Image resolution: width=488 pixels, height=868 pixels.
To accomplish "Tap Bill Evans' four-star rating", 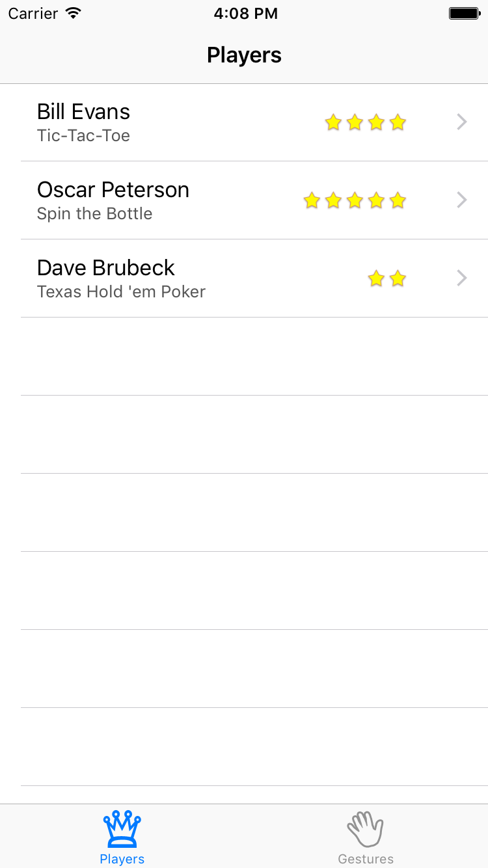I will pos(365,122).
